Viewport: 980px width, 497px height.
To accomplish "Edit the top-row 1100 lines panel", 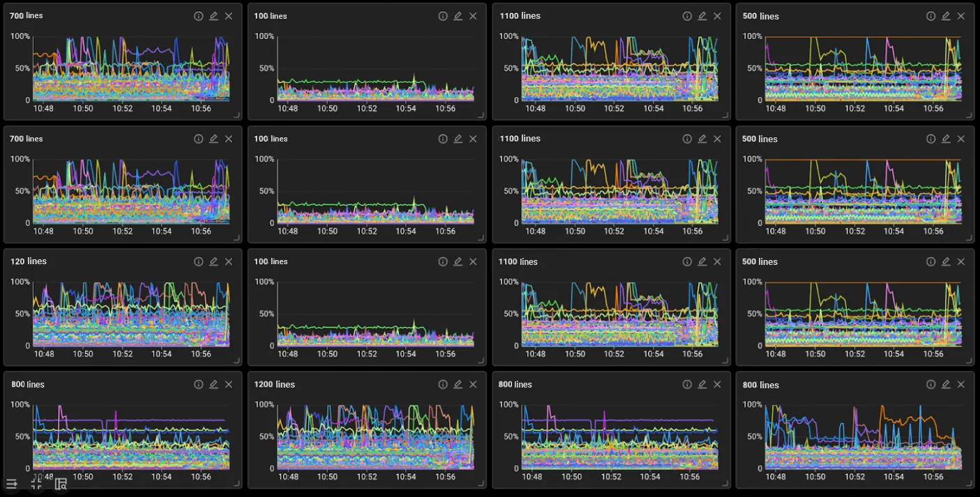I will pyautogui.click(x=702, y=16).
